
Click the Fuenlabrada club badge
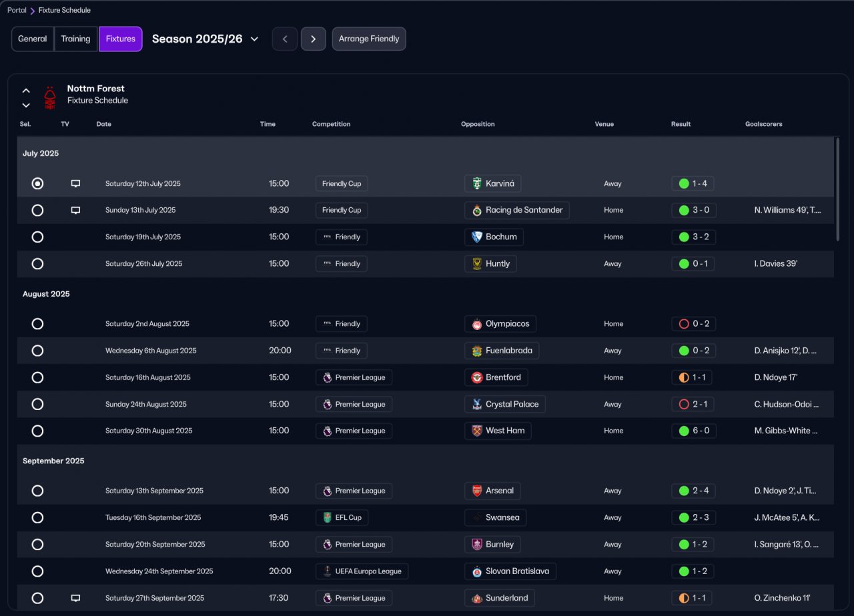point(476,351)
